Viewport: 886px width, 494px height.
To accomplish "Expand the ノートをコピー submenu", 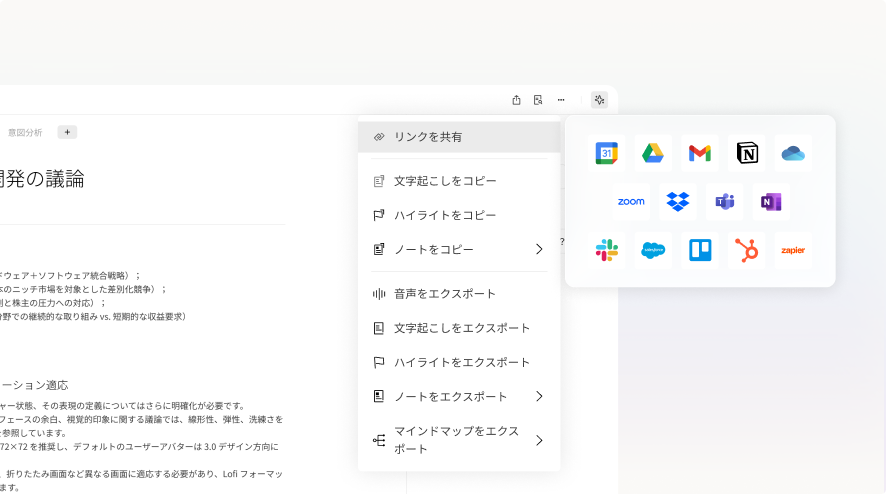I will 539,249.
